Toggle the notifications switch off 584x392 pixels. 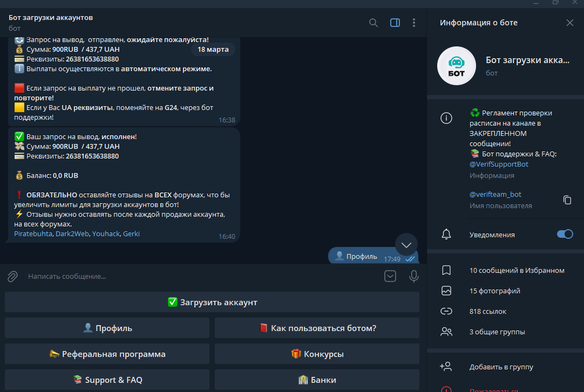point(565,235)
